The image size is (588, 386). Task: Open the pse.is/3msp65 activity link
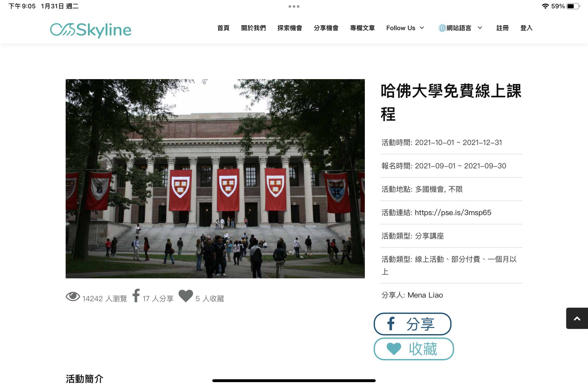pos(453,213)
